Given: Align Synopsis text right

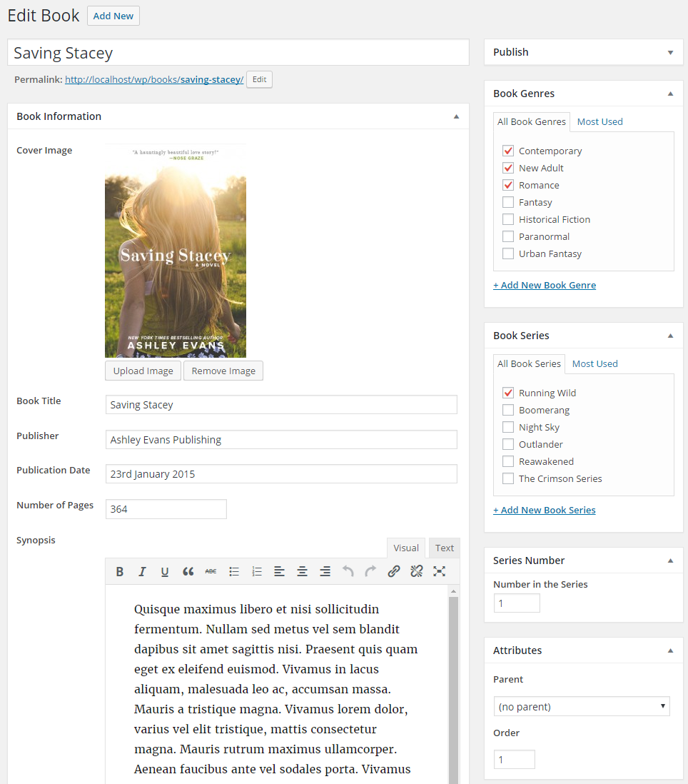Looking at the screenshot, I should tap(325, 571).
